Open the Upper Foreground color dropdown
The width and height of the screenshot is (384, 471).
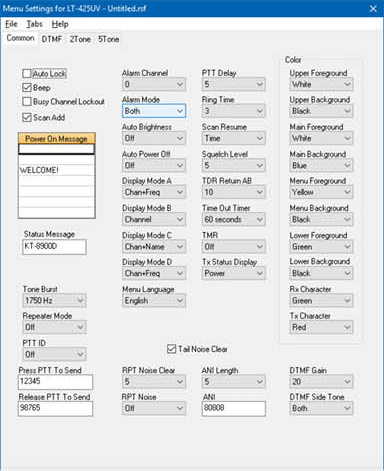point(321,84)
